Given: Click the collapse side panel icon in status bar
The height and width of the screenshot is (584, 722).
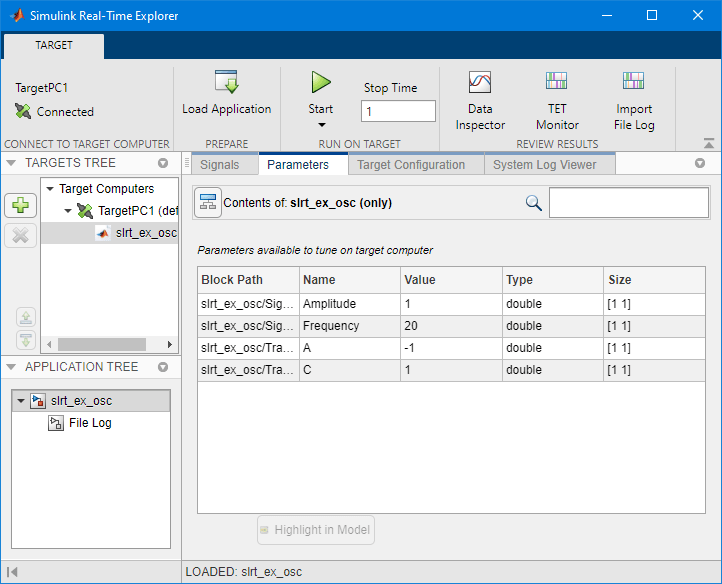Looking at the screenshot, I should 12,572.
